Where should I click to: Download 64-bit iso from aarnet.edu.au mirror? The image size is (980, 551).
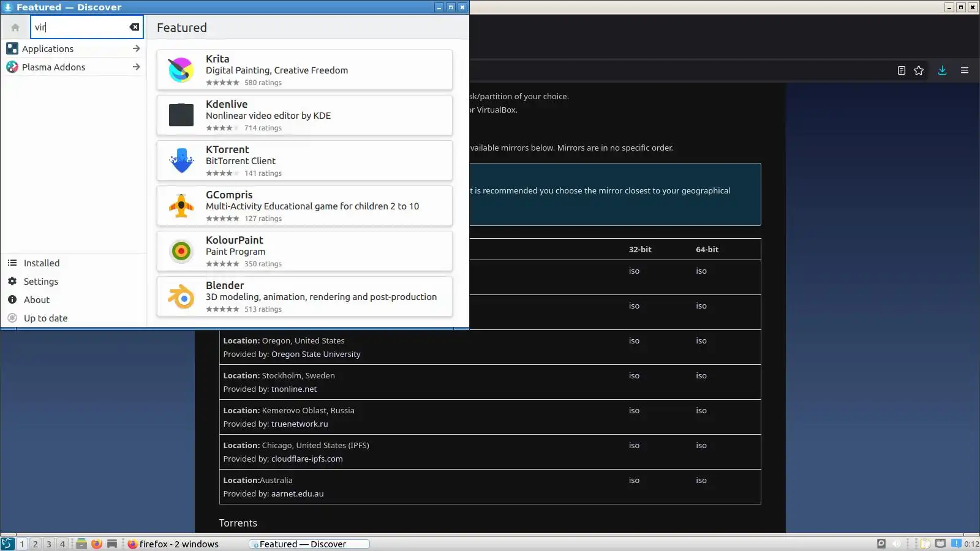[701, 481]
